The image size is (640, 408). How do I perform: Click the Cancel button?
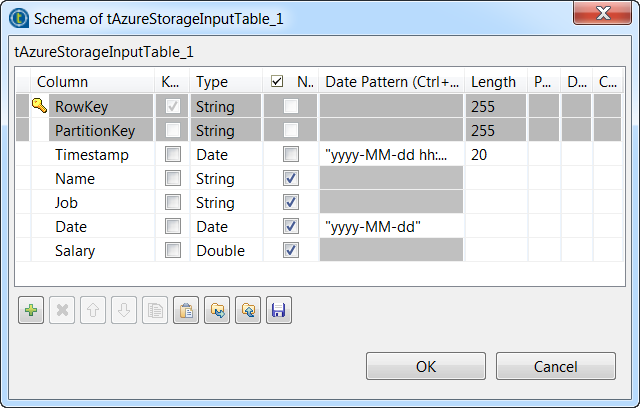tap(556, 366)
